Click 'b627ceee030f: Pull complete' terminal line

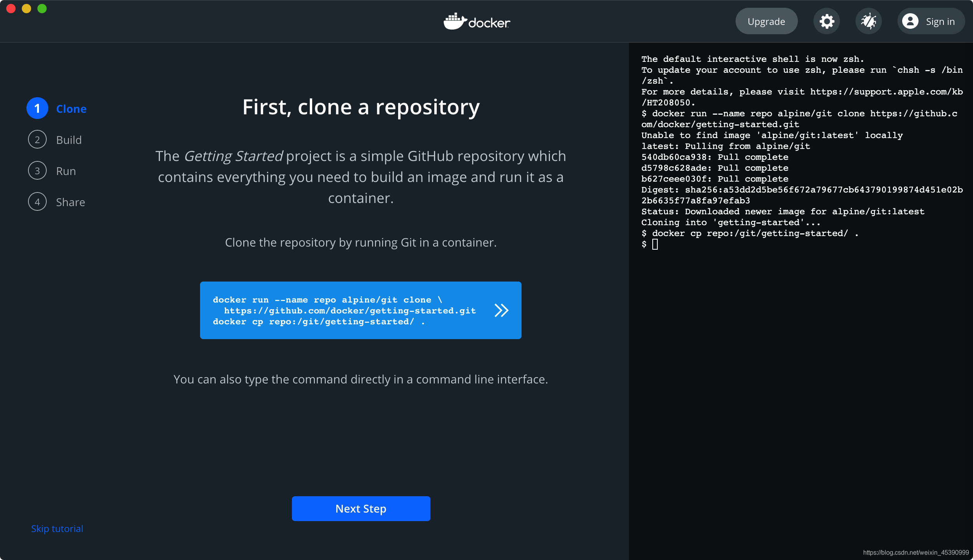pos(715,179)
